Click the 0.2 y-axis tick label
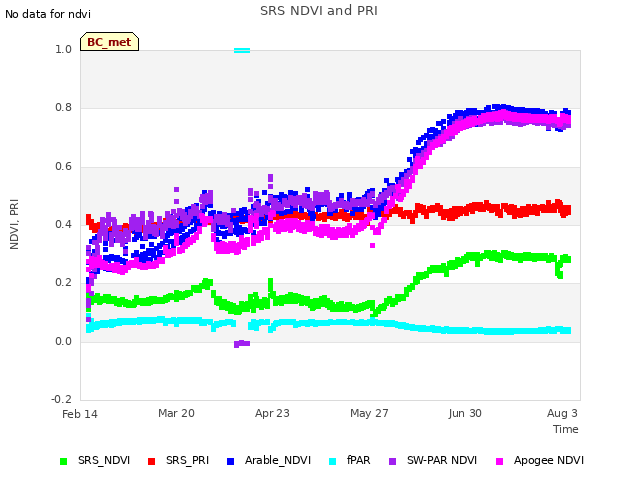 [63, 282]
